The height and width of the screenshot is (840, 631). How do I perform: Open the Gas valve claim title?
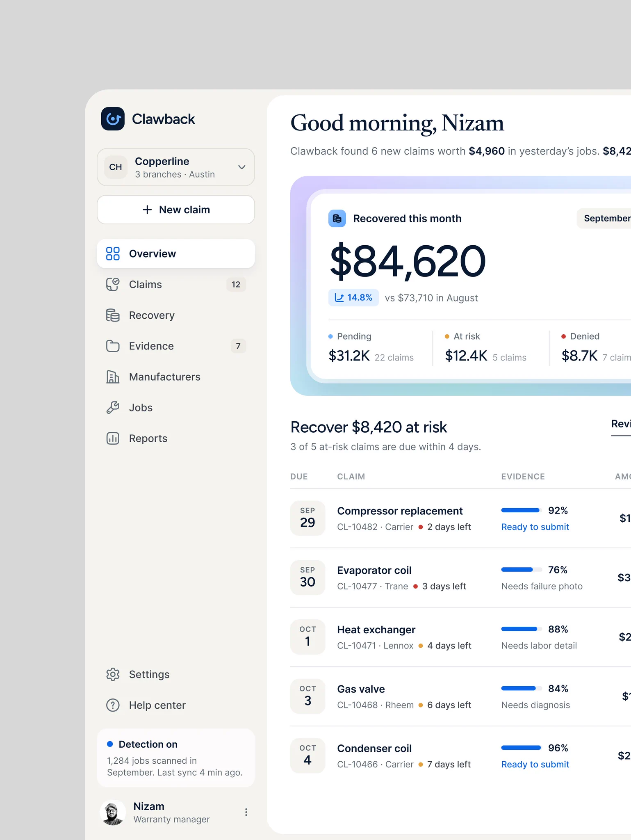point(361,689)
